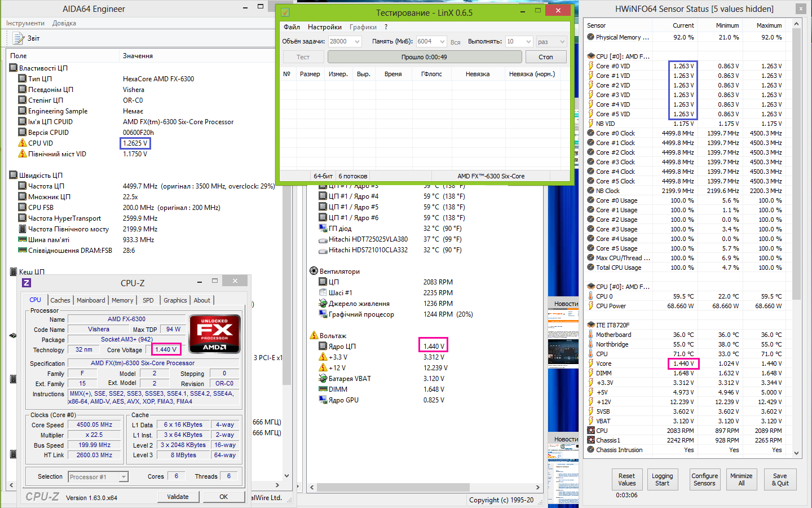Viewport: 812px width, 508px height.
Task: Select the Властивості ЦП group icon in AIDA64
Action: pos(14,68)
